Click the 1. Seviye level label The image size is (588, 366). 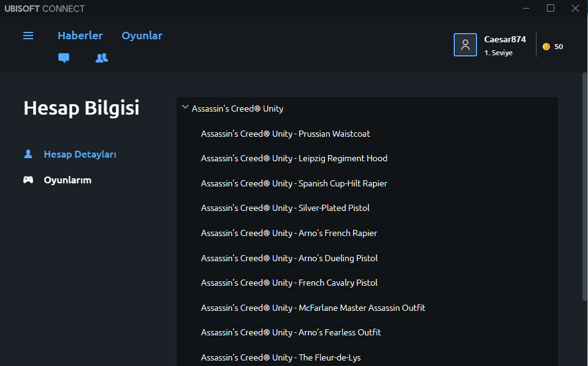498,53
